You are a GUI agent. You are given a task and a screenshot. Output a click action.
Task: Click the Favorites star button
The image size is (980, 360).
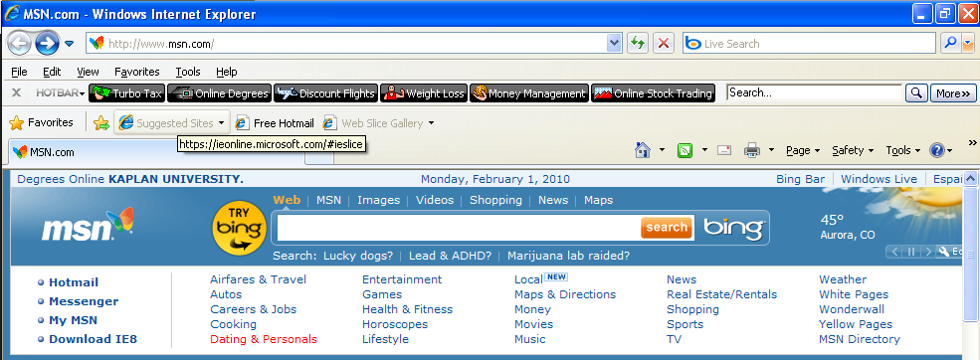41,123
